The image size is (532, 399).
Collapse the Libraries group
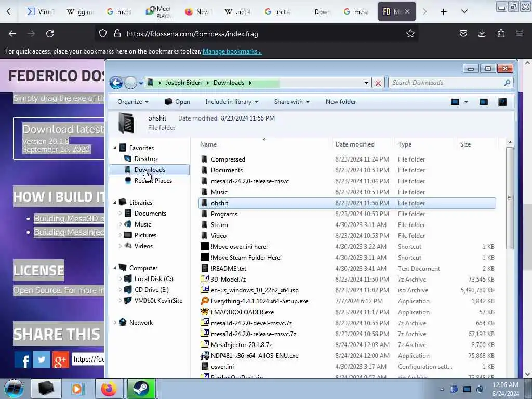pyautogui.click(x=115, y=203)
